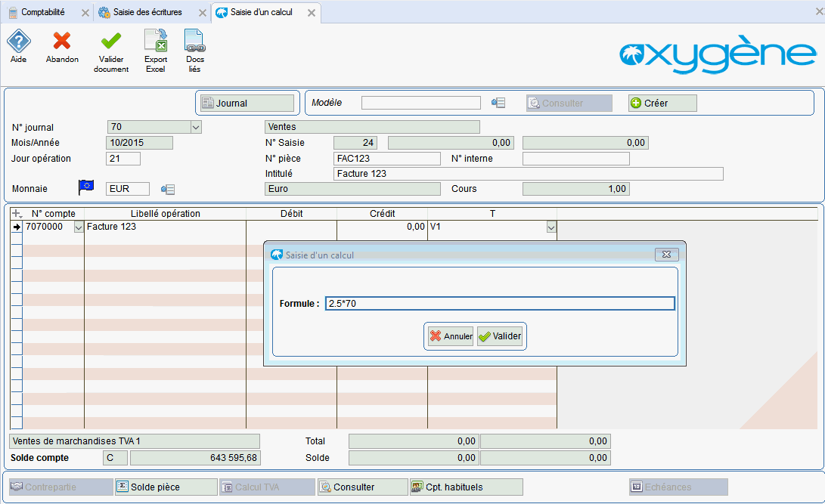The image size is (825, 504).
Task: Click the Abandon red cross icon
Action: 62,42
